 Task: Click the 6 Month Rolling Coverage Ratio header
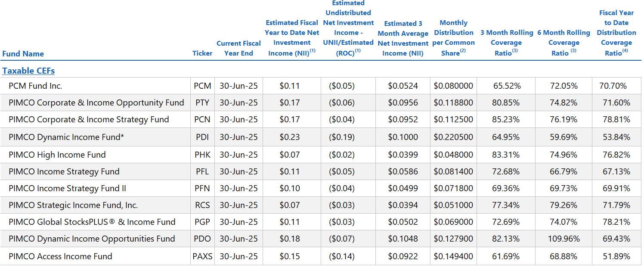[564, 43]
